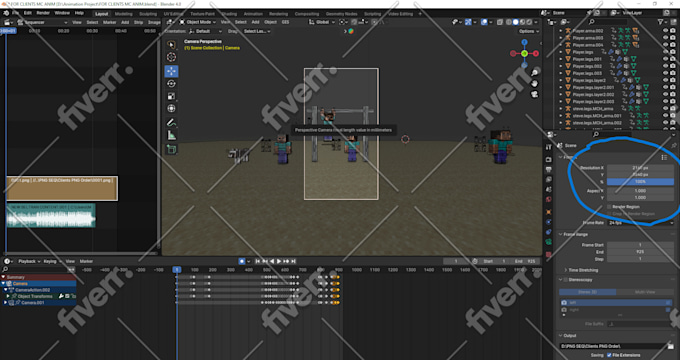Image resolution: width=680 pixels, height=360 pixels.
Task: Select the Cursor tool in viewport toolbar
Action: coord(171,57)
